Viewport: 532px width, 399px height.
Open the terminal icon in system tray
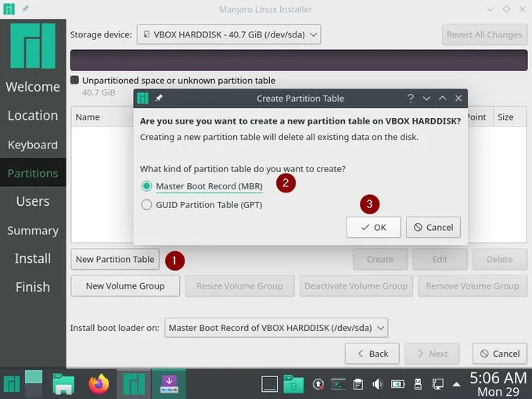click(339, 384)
